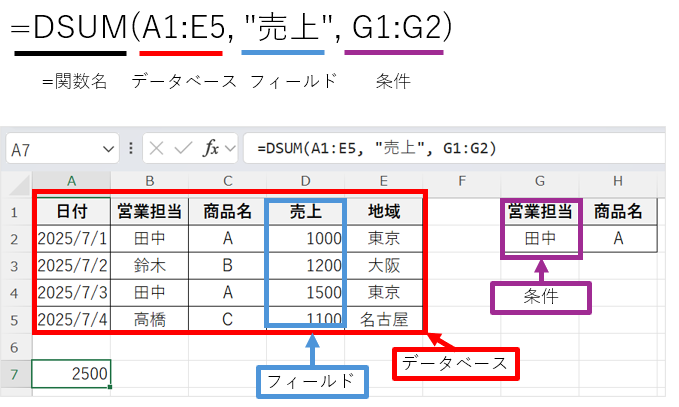The width and height of the screenshot is (679, 407).
Task: Click sales cell with value 1500
Action: [306, 293]
